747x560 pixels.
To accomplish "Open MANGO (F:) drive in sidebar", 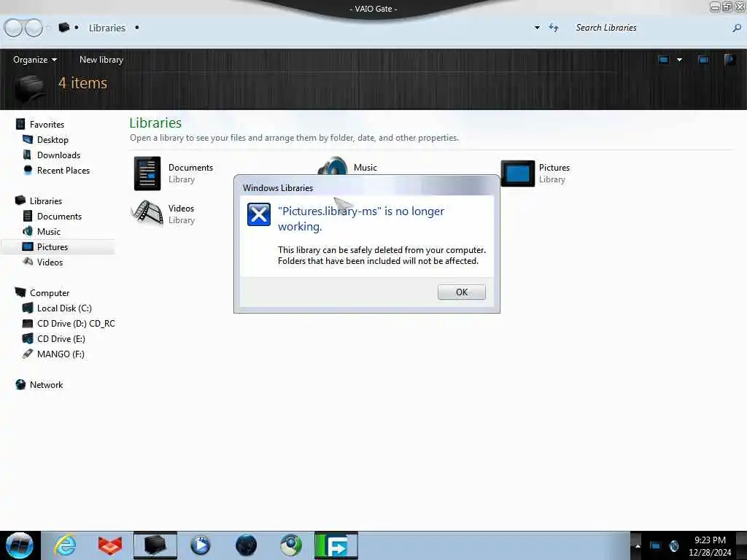I will pos(61,354).
